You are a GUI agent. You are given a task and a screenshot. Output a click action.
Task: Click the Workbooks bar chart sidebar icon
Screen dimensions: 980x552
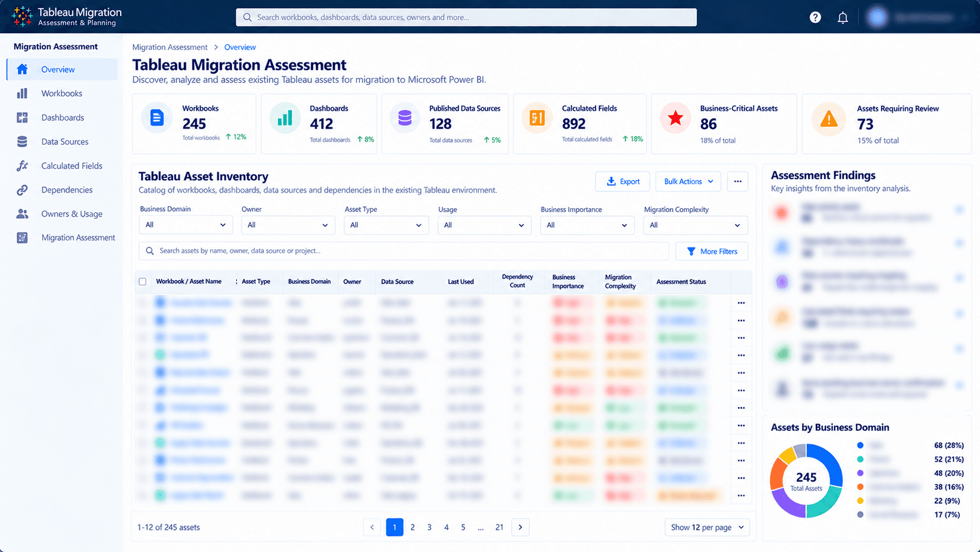coord(22,93)
